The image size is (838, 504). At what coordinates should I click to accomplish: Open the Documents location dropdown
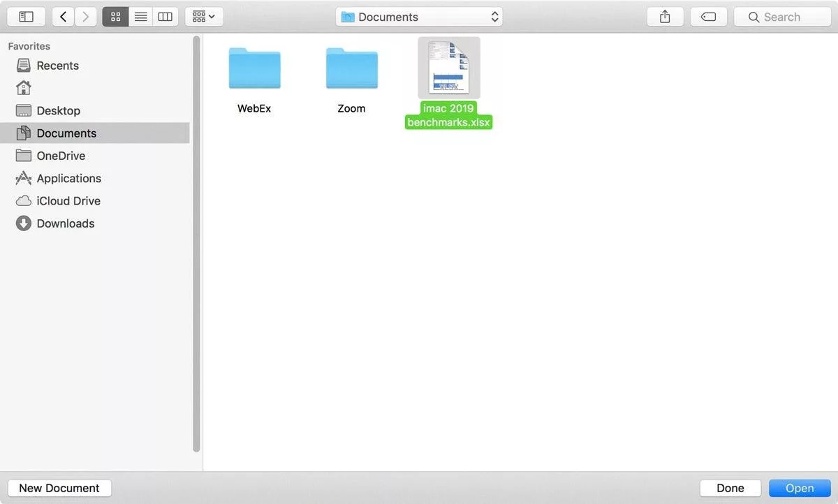(419, 16)
